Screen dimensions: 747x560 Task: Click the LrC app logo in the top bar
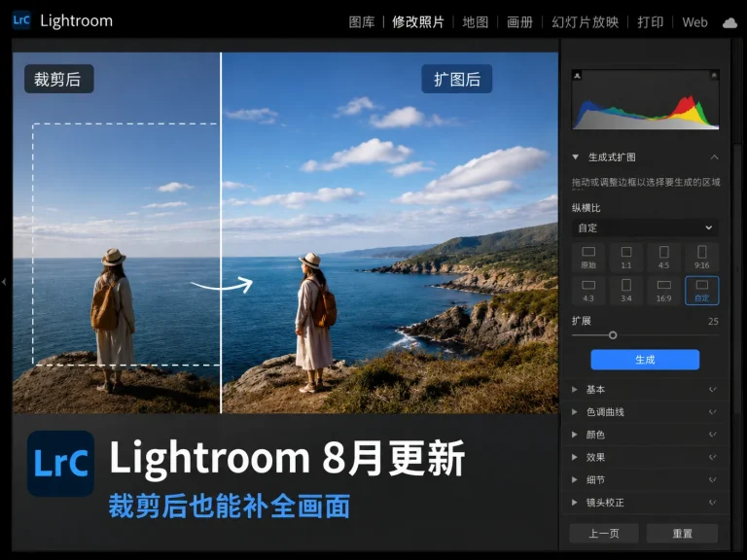point(21,20)
